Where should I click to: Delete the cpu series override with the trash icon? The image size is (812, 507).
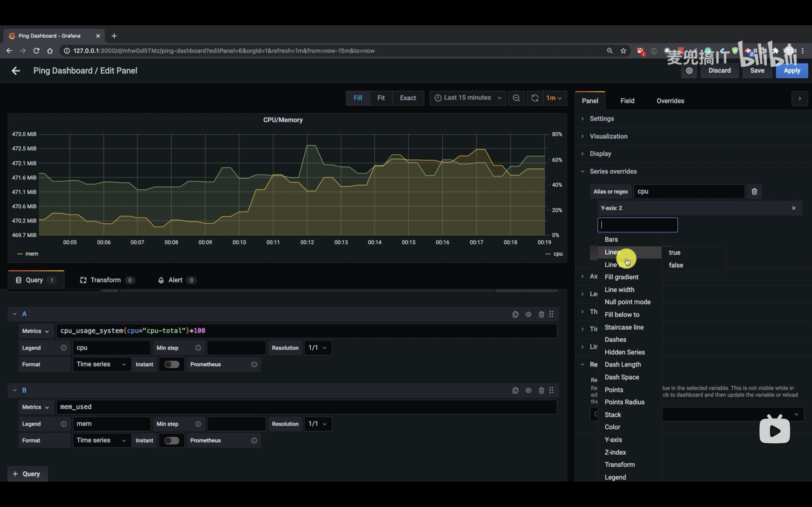tap(754, 192)
